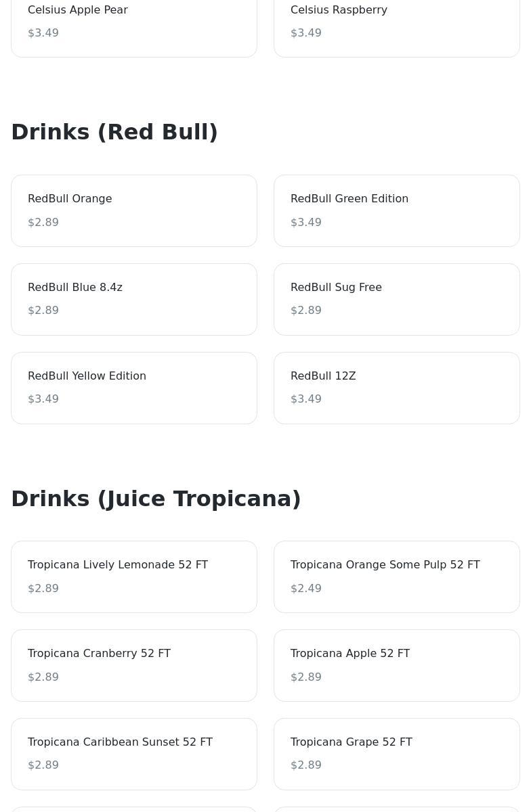Pick Tropicana Caribbean Sunset 52 FT
The image size is (531, 812).
133,754
